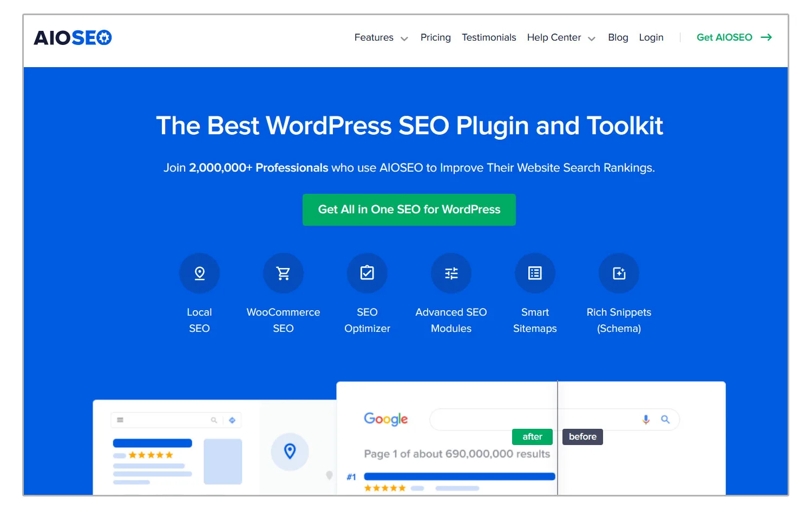Open the Testimonials page

489,37
